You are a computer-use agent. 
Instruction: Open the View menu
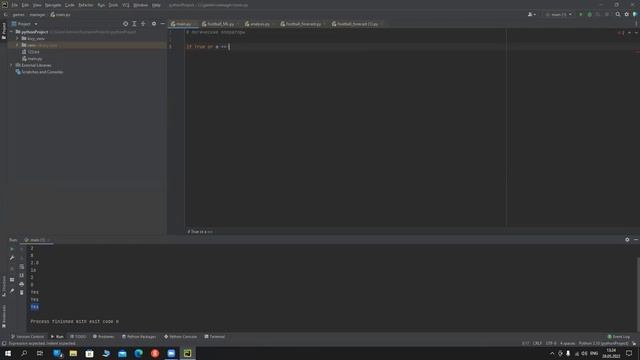point(37,5)
